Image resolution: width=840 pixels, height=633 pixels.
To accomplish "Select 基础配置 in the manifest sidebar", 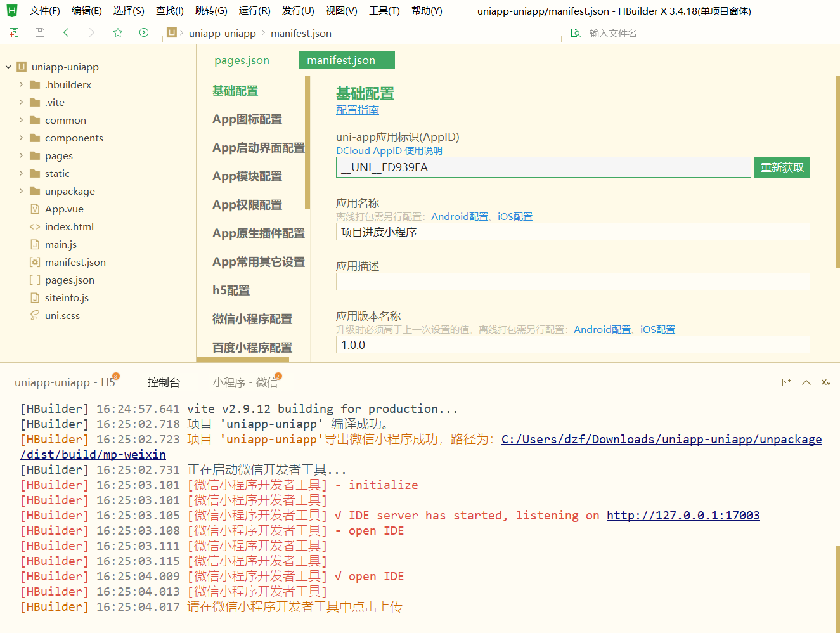I will click(x=235, y=91).
